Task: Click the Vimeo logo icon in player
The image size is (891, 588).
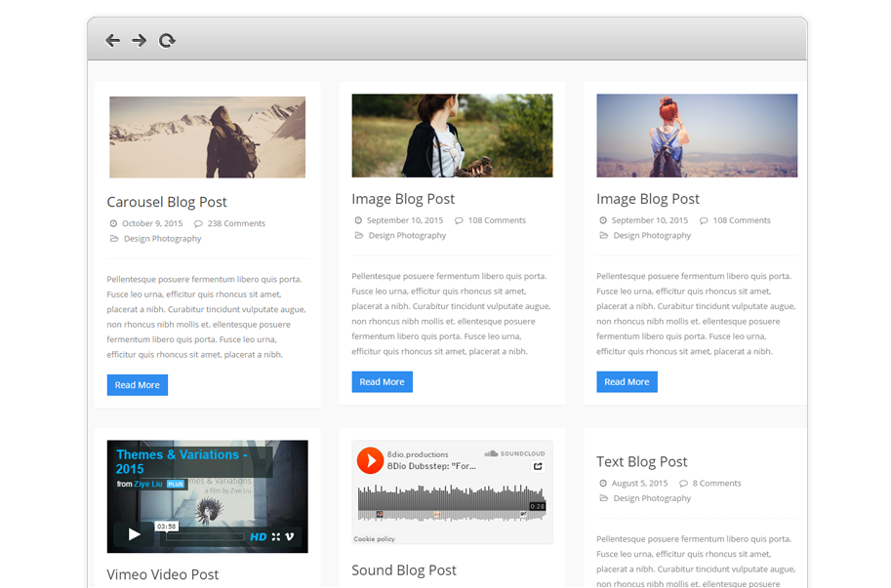Action: (x=291, y=536)
